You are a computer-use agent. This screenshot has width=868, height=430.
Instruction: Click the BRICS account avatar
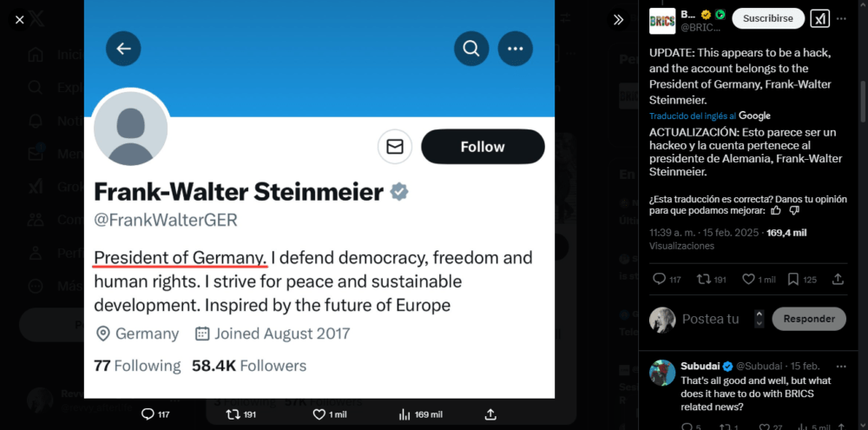point(662,20)
